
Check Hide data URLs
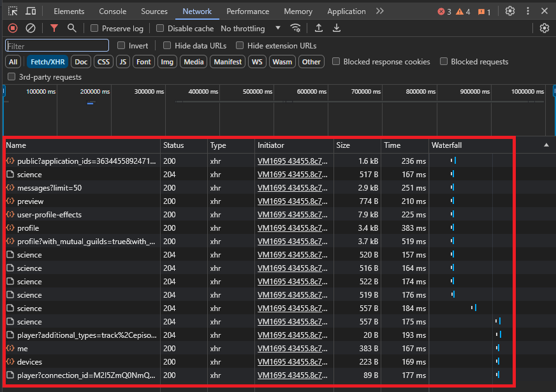click(167, 45)
